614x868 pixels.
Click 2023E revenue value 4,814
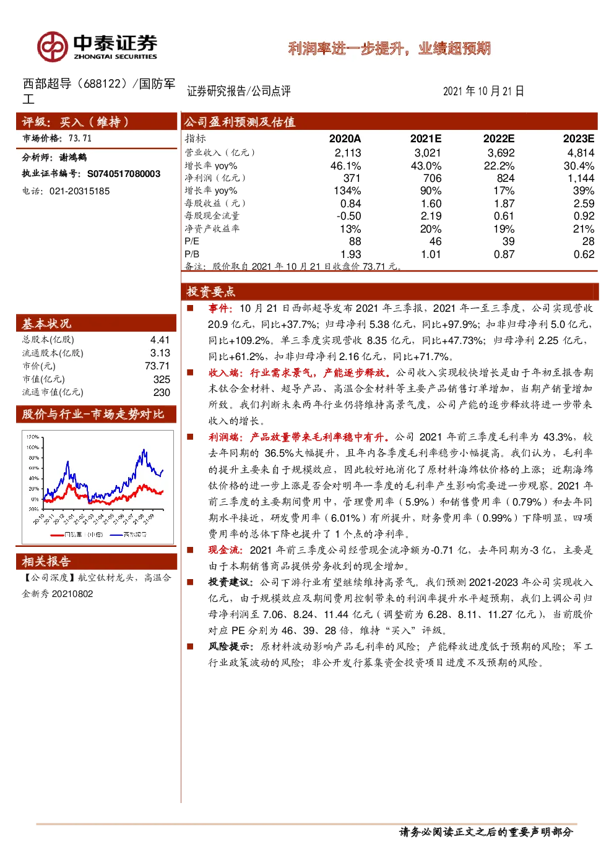coord(581,153)
